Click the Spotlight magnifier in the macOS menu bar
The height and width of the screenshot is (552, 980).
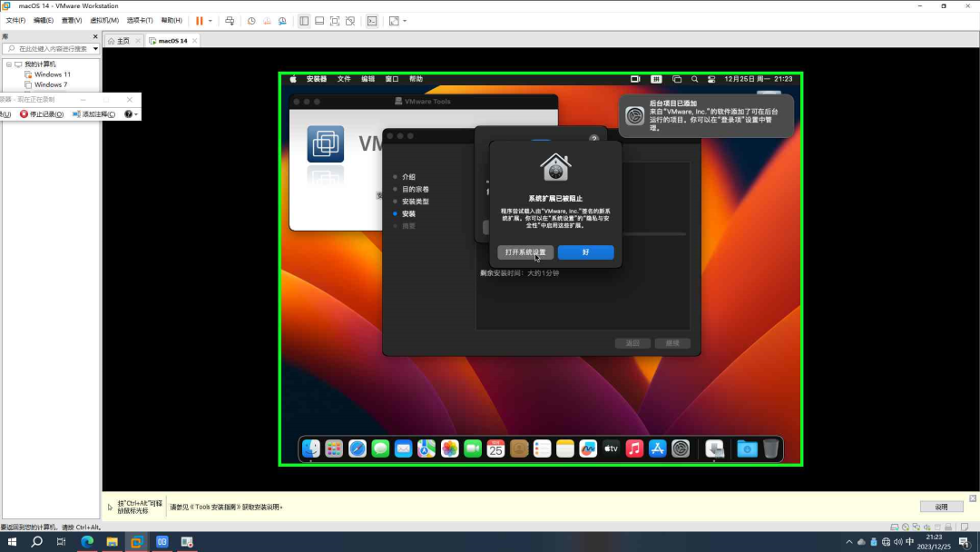pyautogui.click(x=694, y=79)
